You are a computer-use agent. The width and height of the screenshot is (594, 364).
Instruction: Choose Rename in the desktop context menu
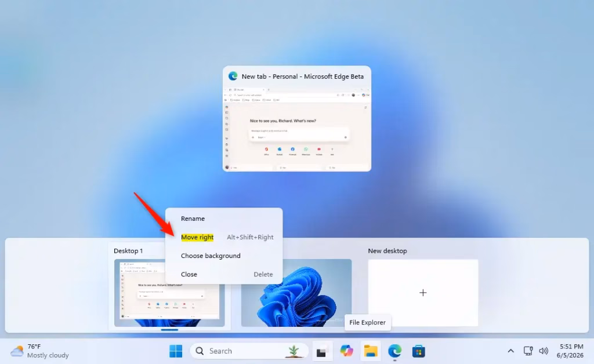(224, 219)
